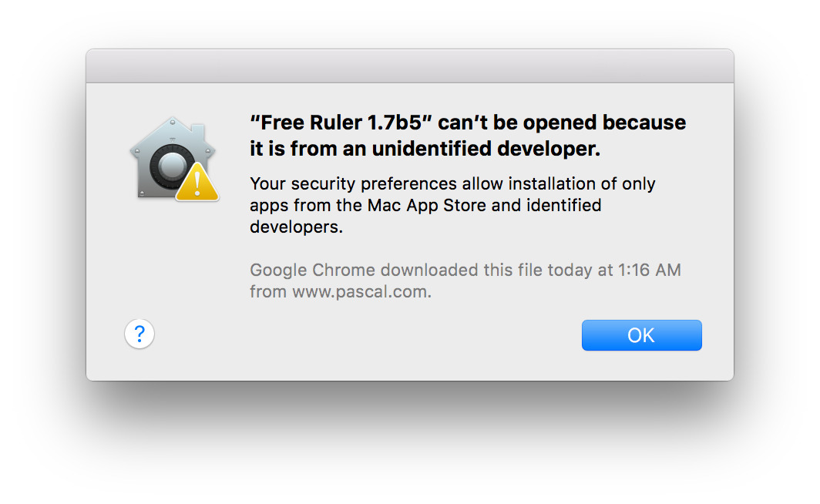Click the "Your security preferences" sentence start
The image size is (820, 504).
pos(354,184)
